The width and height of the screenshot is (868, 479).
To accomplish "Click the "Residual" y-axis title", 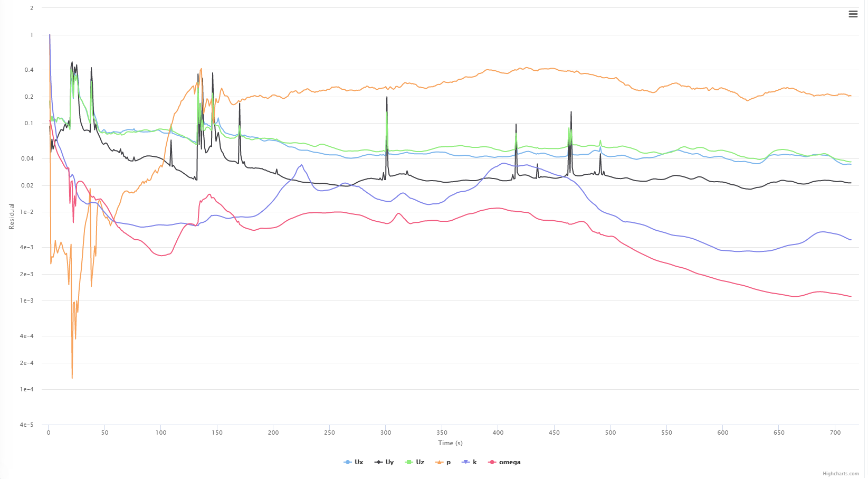I will click(12, 217).
